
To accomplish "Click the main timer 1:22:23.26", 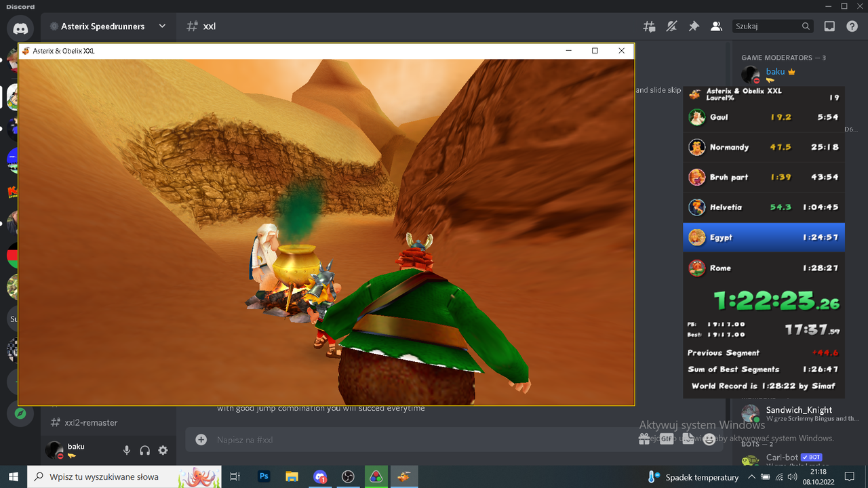I will [777, 300].
